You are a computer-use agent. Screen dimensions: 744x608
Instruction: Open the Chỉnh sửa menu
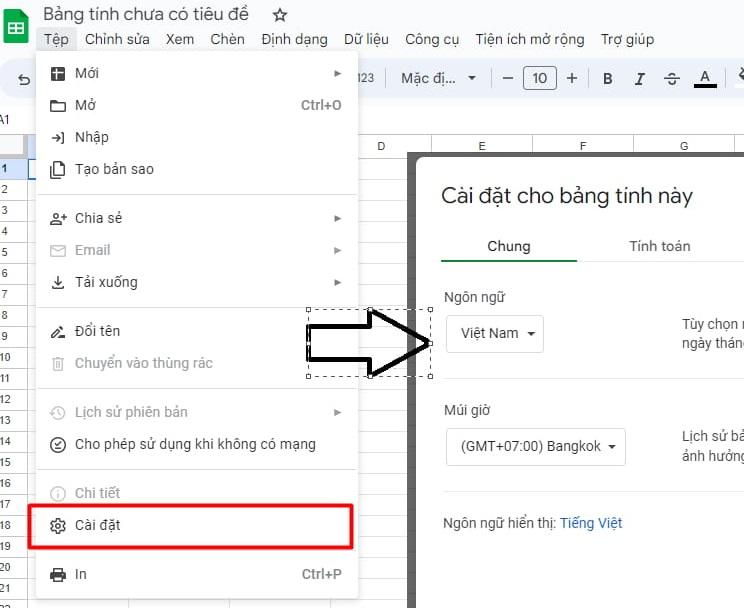117,39
